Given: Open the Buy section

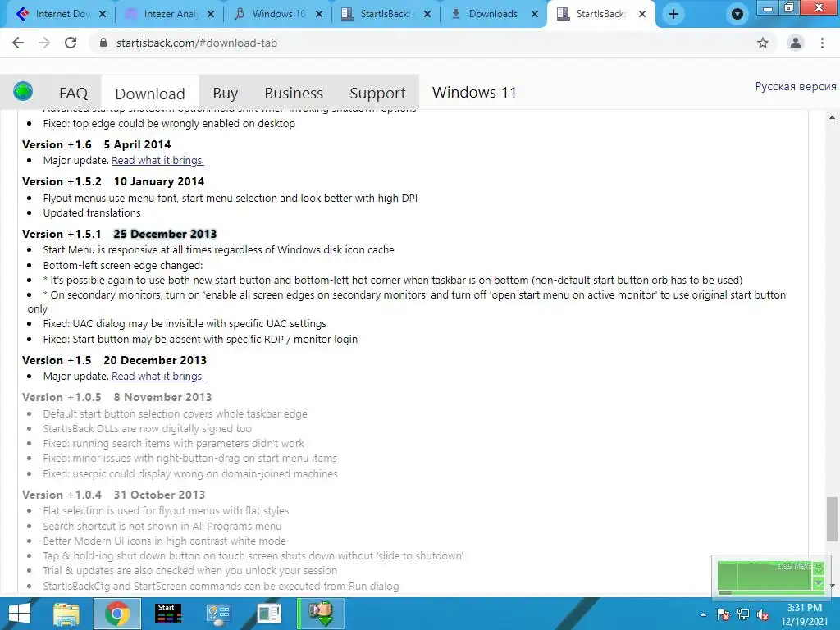Looking at the screenshot, I should coord(225,94).
